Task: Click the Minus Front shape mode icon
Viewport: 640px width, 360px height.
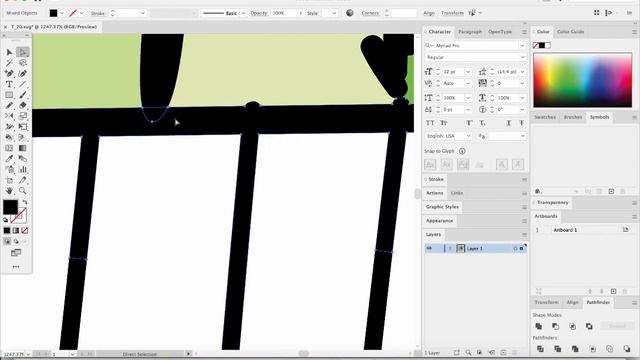Action: tap(556, 326)
